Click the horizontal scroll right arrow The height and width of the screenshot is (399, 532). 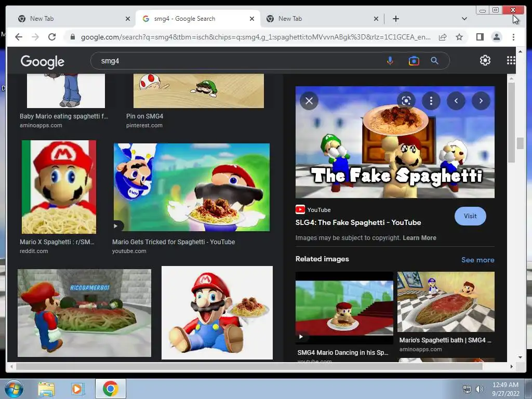[512, 366]
